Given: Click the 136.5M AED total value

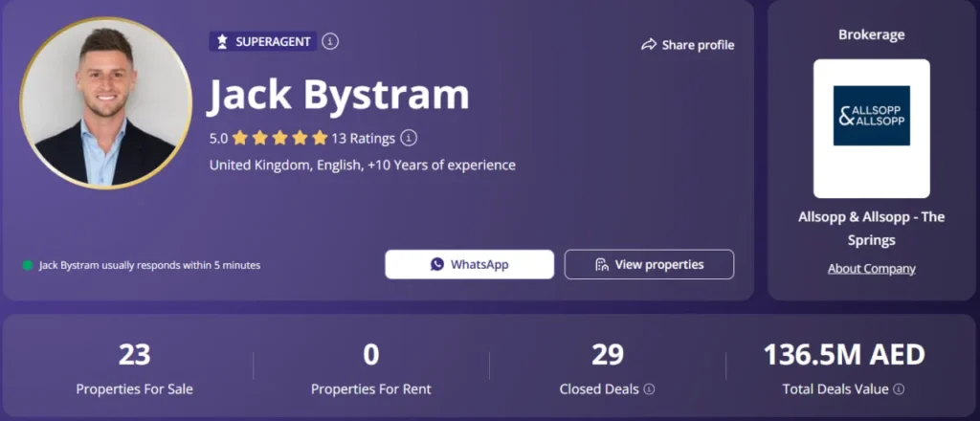Looking at the screenshot, I should pyautogui.click(x=843, y=355).
